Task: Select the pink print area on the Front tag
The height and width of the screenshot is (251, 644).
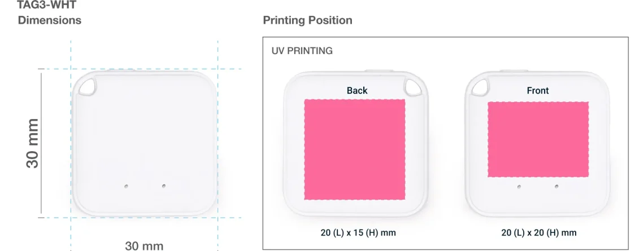Action: pos(538,139)
